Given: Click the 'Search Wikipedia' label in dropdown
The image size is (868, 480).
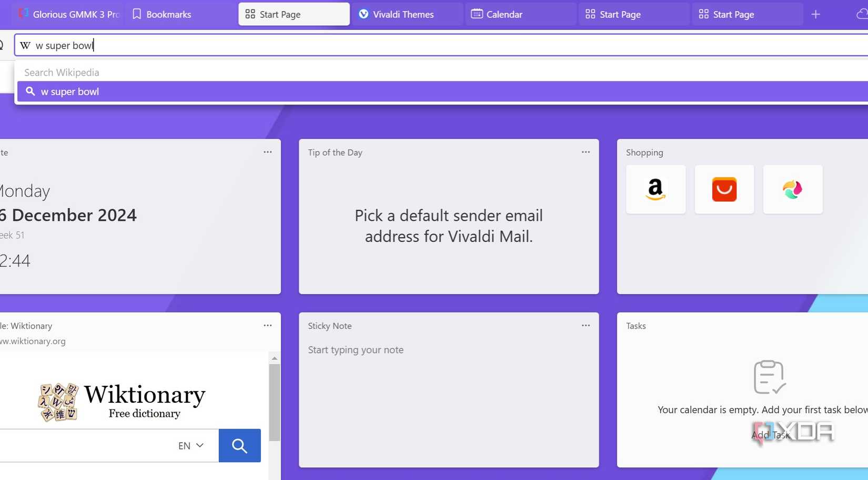Looking at the screenshot, I should 62,73.
